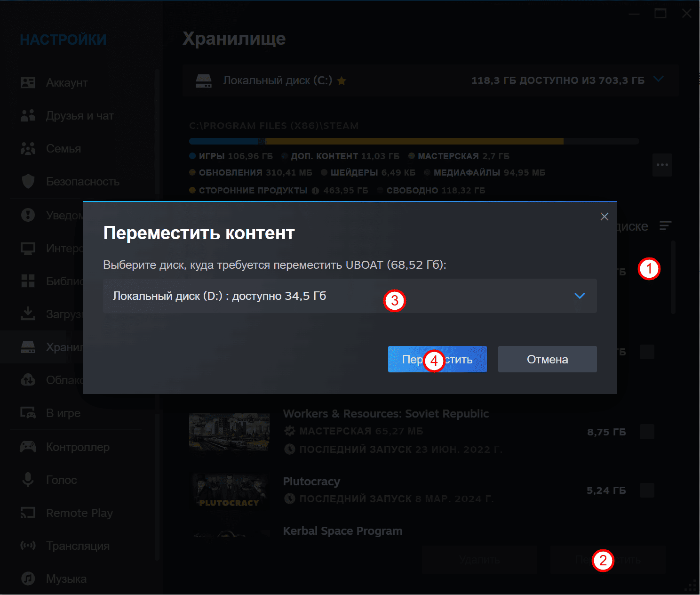The width and height of the screenshot is (700, 595).
Task: Click the Друзья и чат people icon
Action: [x=28, y=116]
